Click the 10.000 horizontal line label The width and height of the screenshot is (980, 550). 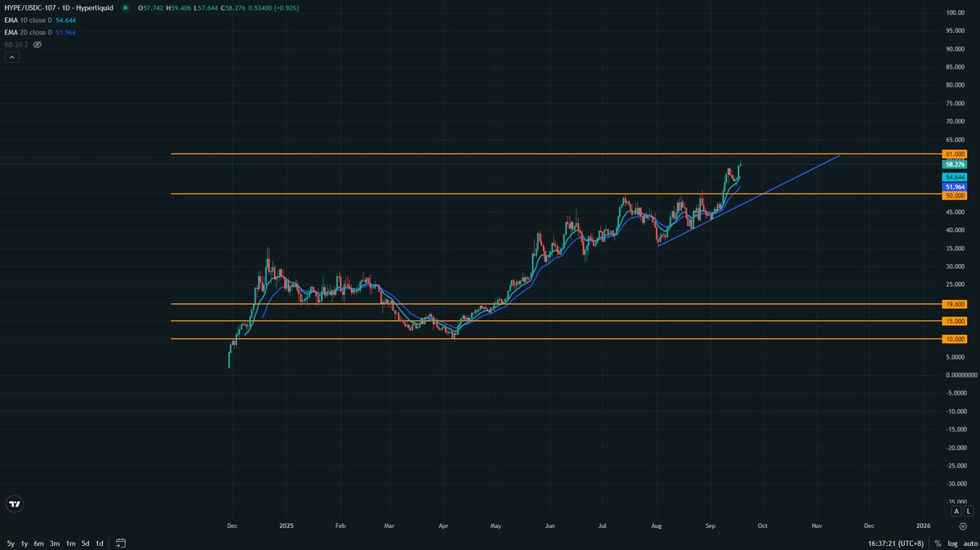(955, 338)
